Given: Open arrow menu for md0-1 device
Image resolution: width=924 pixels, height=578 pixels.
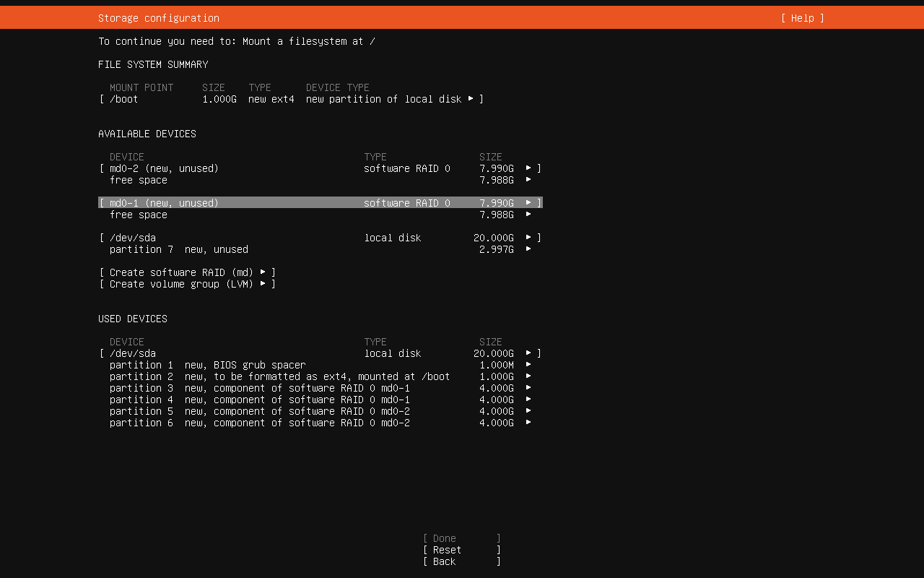Looking at the screenshot, I should (x=528, y=203).
